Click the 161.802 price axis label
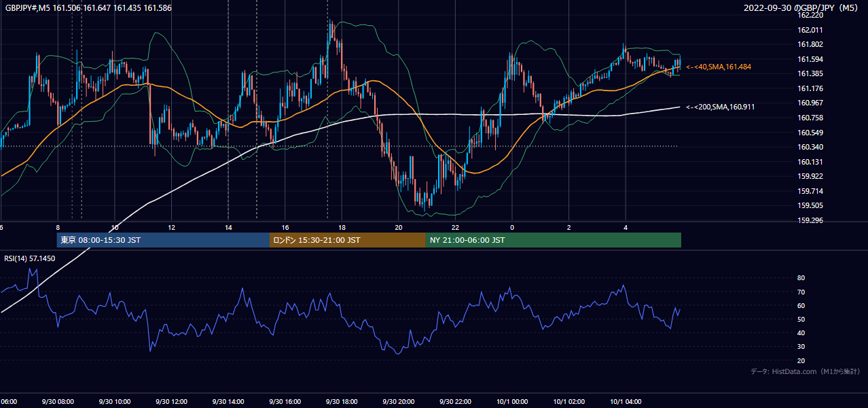The width and height of the screenshot is (868, 408). coord(810,44)
